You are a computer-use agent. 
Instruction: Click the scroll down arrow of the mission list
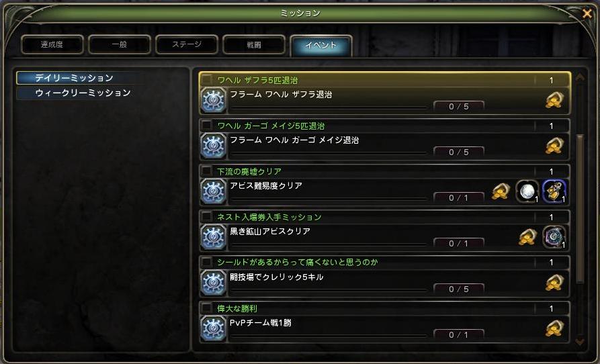coord(580,341)
